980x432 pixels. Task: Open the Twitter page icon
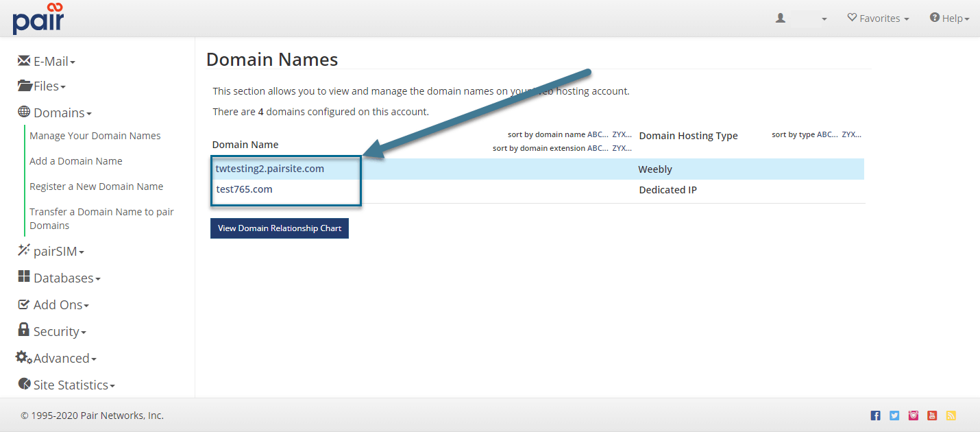point(894,416)
